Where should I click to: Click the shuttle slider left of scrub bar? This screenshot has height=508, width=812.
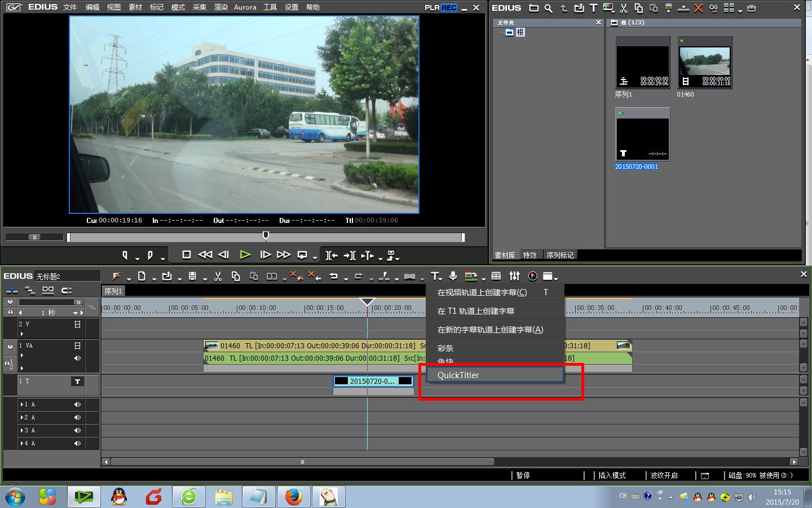[34, 237]
